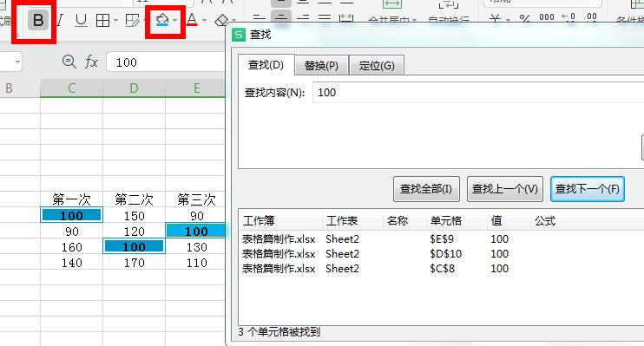Click 查找上一个(V) button

click(x=505, y=189)
